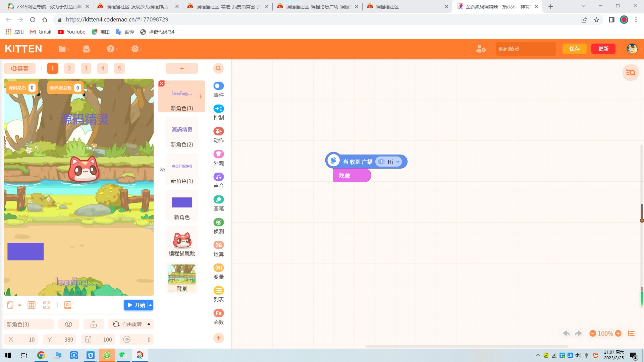
Task: Click the stage recording icon
Action: pos(68,305)
